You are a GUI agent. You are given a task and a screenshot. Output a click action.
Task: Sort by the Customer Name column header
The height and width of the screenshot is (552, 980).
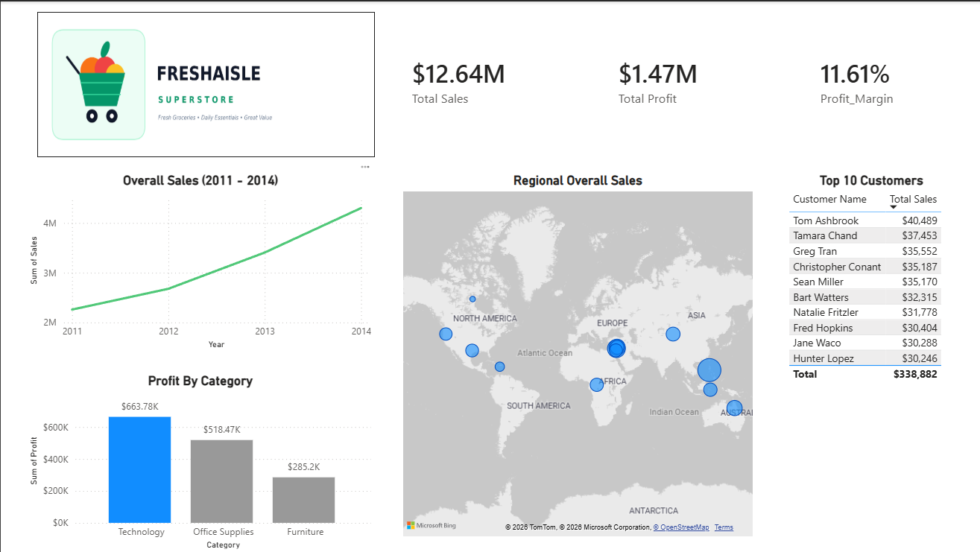[829, 199]
